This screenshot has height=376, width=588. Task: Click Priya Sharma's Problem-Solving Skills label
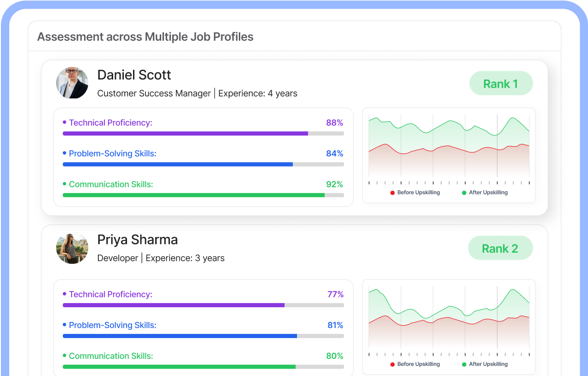tap(113, 325)
